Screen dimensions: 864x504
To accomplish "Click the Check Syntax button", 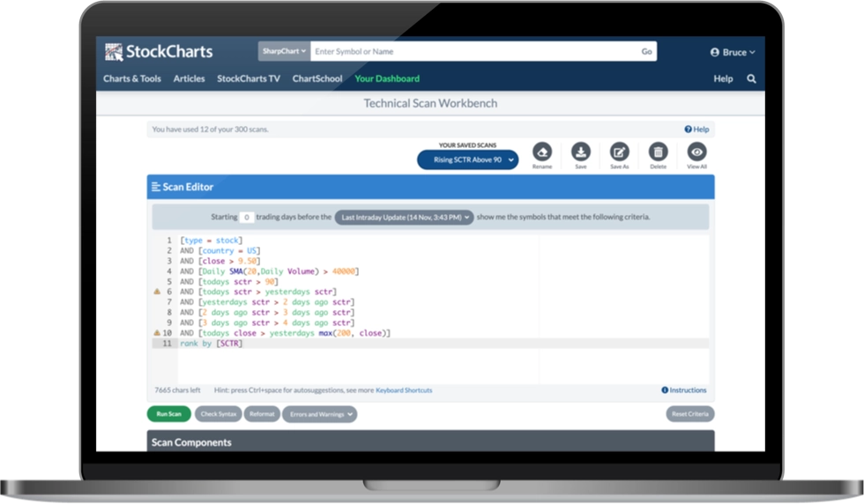I will (219, 413).
